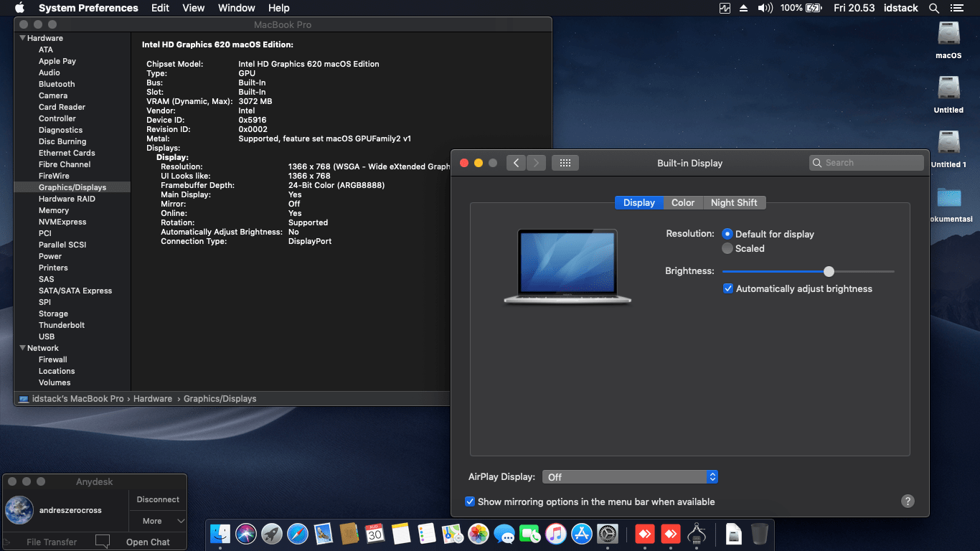
Task: Collapse the Hardware tree section
Action: (23, 38)
